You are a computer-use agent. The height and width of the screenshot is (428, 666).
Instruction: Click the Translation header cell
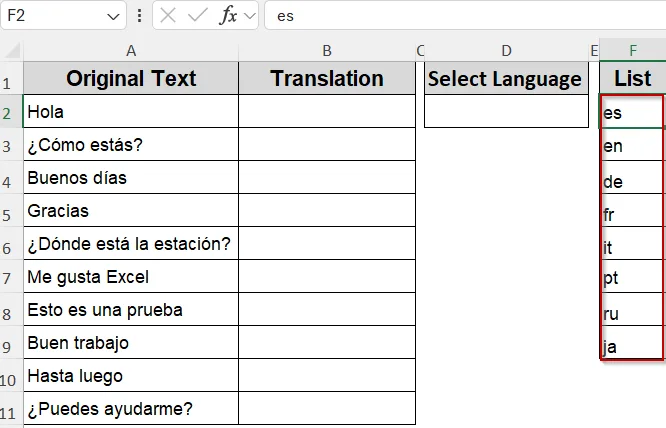327,78
